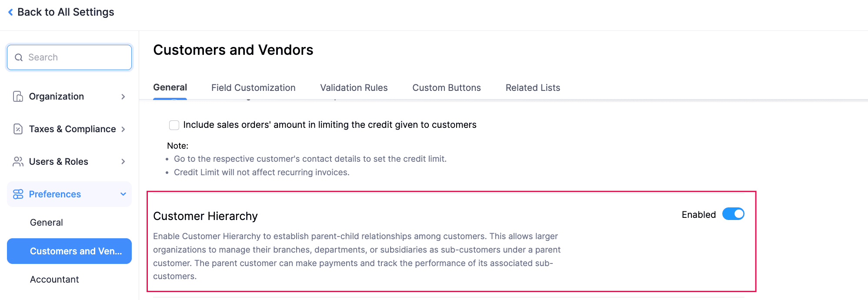Click the search magnifier icon
The height and width of the screenshot is (300, 868).
tap(19, 57)
